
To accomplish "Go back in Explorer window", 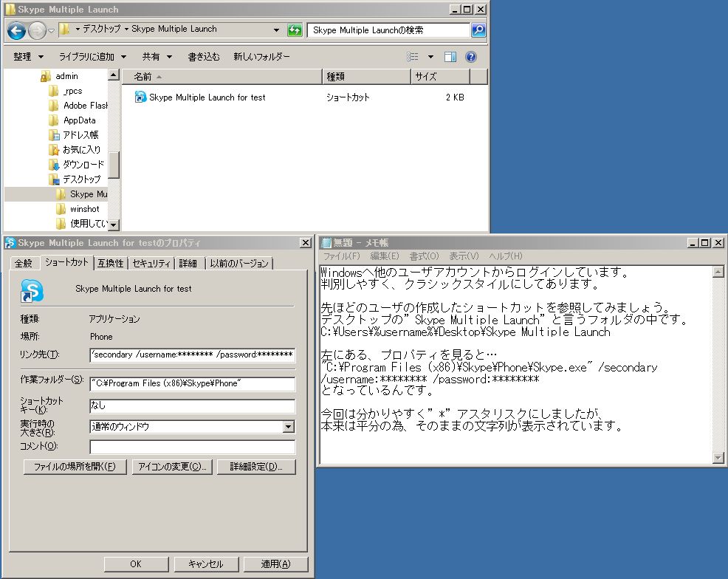I will pyautogui.click(x=16, y=30).
